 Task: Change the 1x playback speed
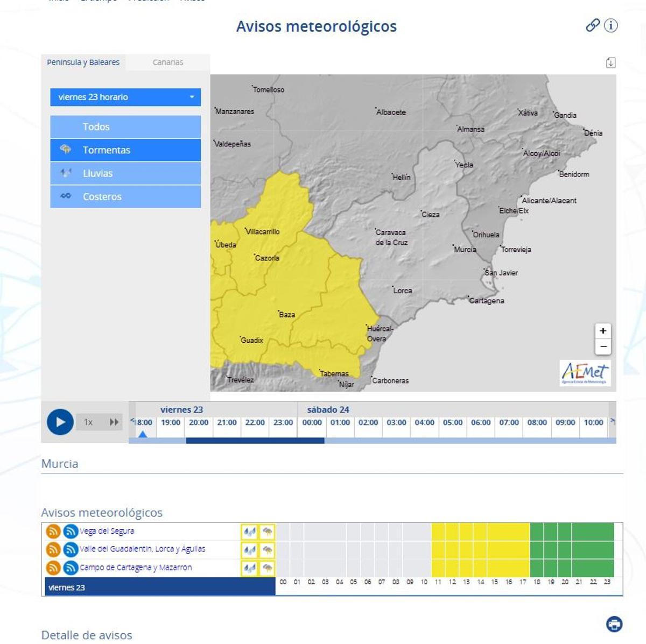click(x=88, y=422)
